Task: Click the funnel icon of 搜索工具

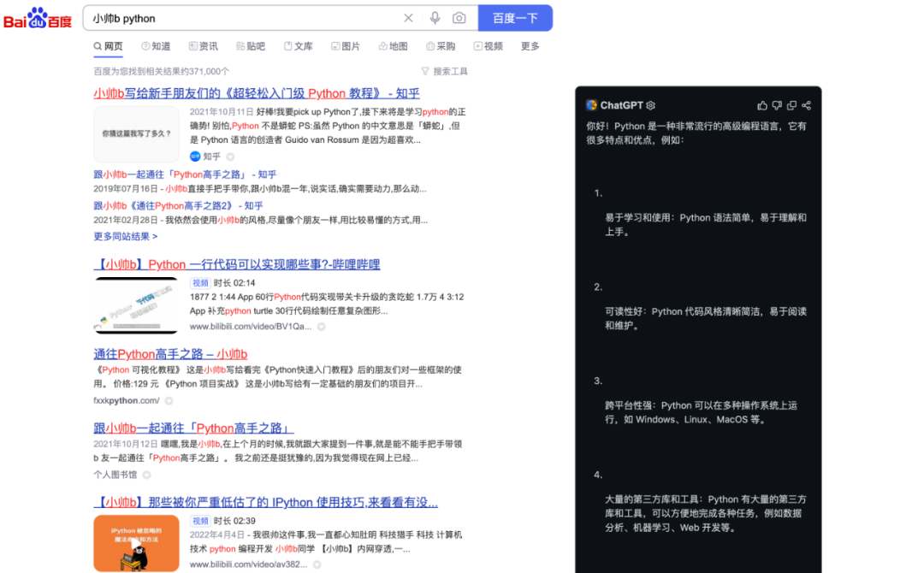Action: coord(425,71)
